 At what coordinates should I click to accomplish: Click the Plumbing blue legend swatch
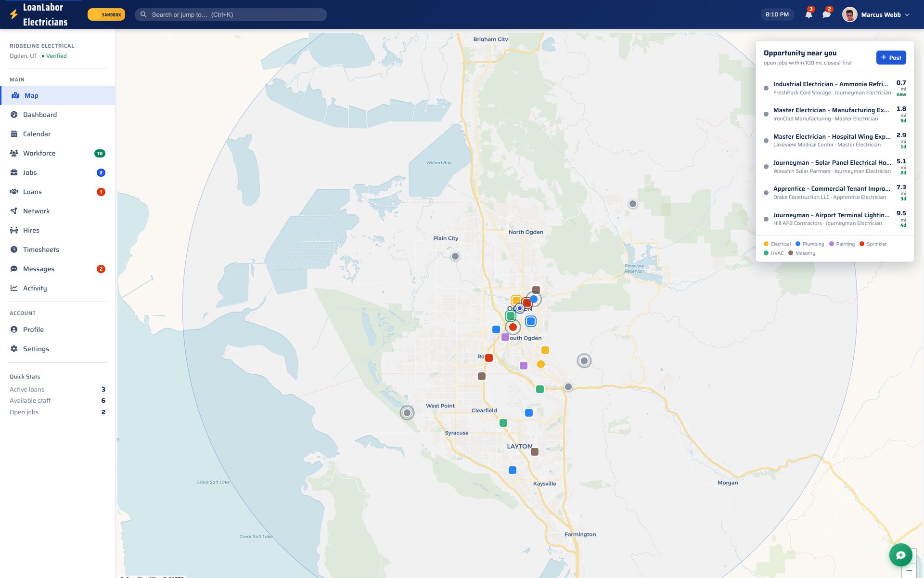(x=798, y=244)
